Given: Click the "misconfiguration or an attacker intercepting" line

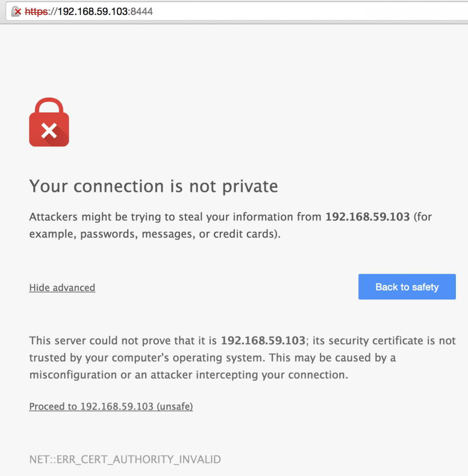Looking at the screenshot, I should (188, 375).
